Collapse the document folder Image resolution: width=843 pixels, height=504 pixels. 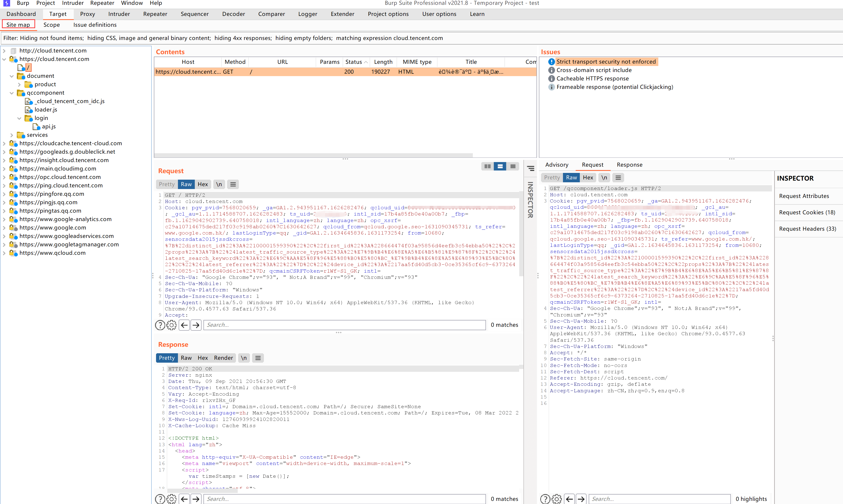tap(12, 76)
